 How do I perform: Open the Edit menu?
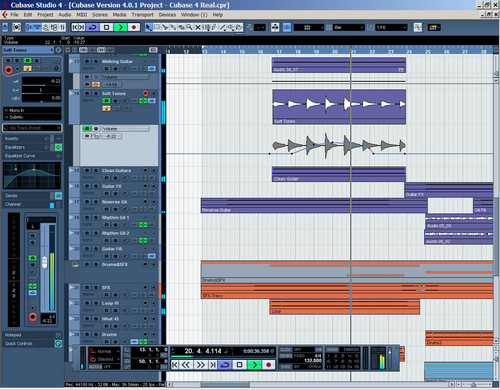tap(28, 15)
